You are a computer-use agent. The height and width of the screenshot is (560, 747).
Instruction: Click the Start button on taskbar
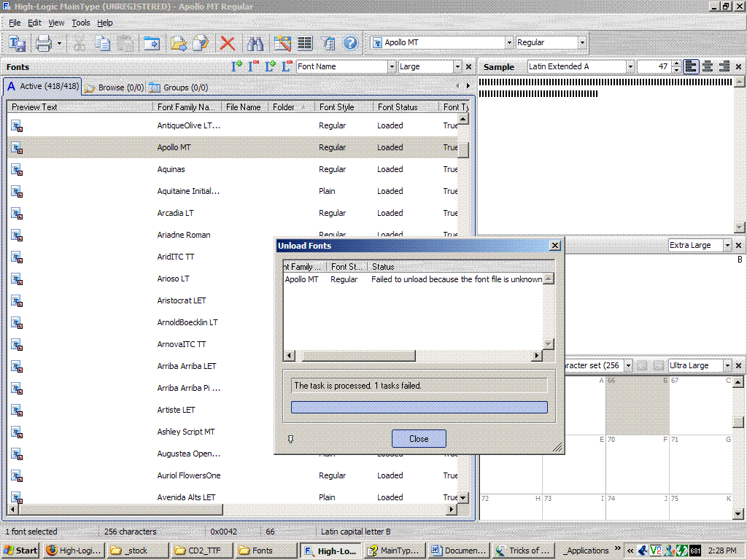[x=21, y=551]
